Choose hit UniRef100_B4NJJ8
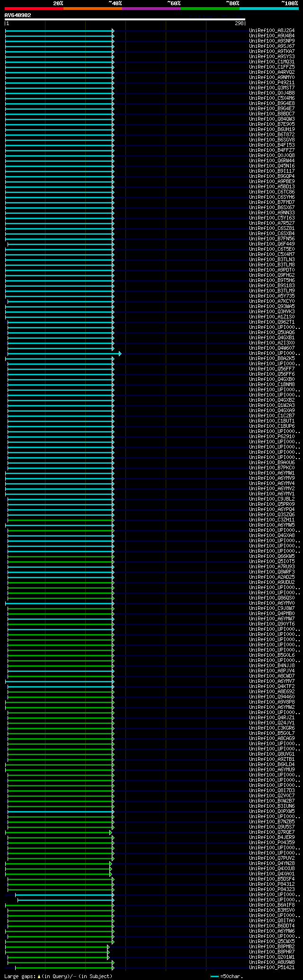Image resolution: width=303 pixels, height=980 pixels. [x=272, y=666]
